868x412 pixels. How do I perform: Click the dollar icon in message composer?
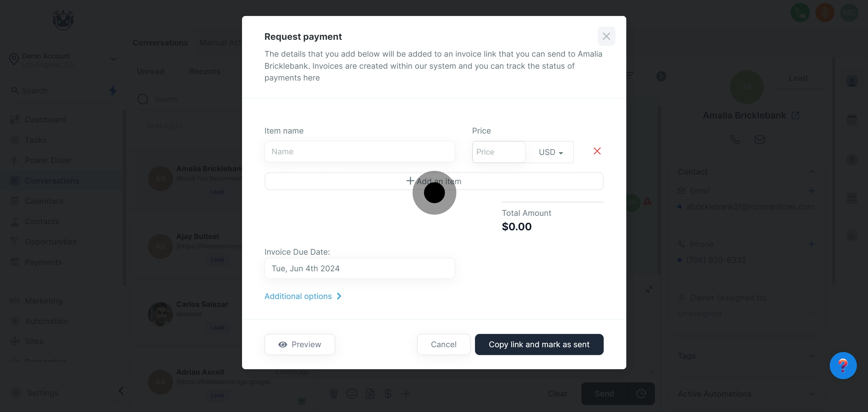[388, 394]
